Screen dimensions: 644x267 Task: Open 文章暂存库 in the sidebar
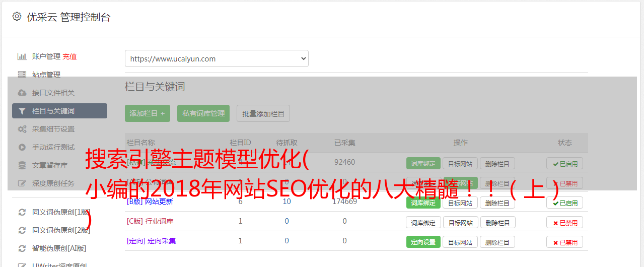50,165
